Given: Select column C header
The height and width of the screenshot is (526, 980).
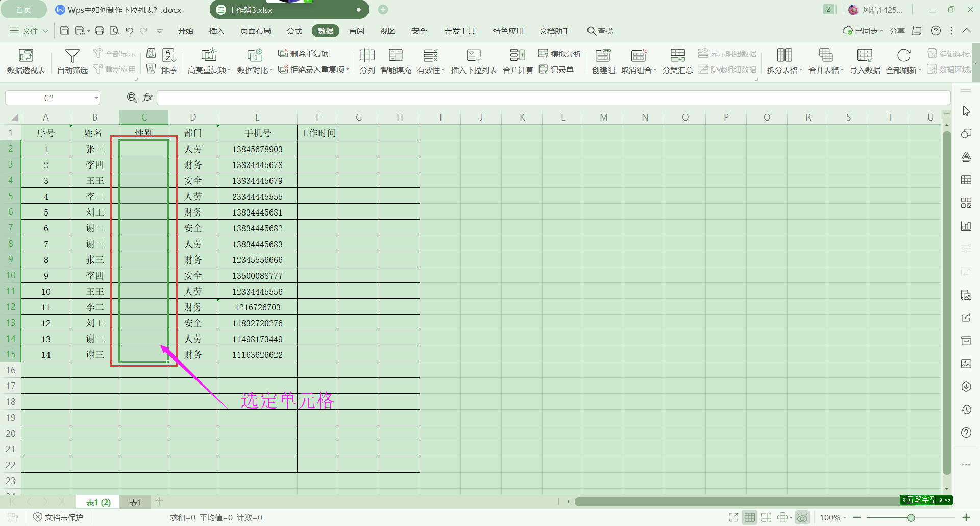Looking at the screenshot, I should click(144, 117).
